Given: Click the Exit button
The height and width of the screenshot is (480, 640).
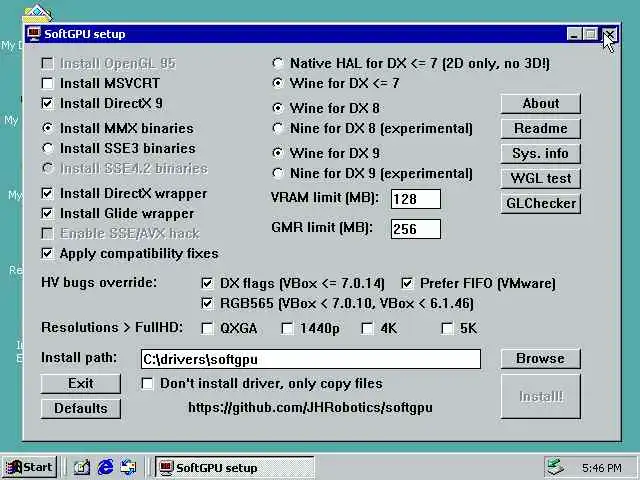Looking at the screenshot, I should pyautogui.click(x=81, y=384).
